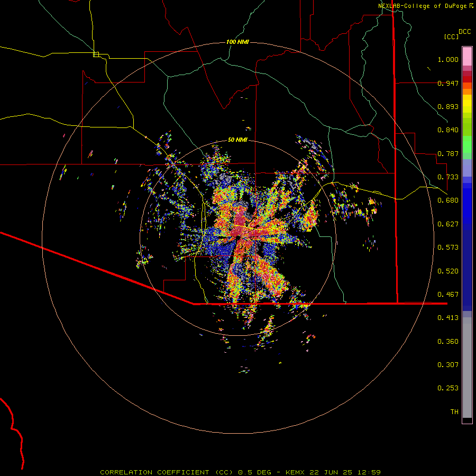Click the bright green color bar segment

click(x=467, y=144)
